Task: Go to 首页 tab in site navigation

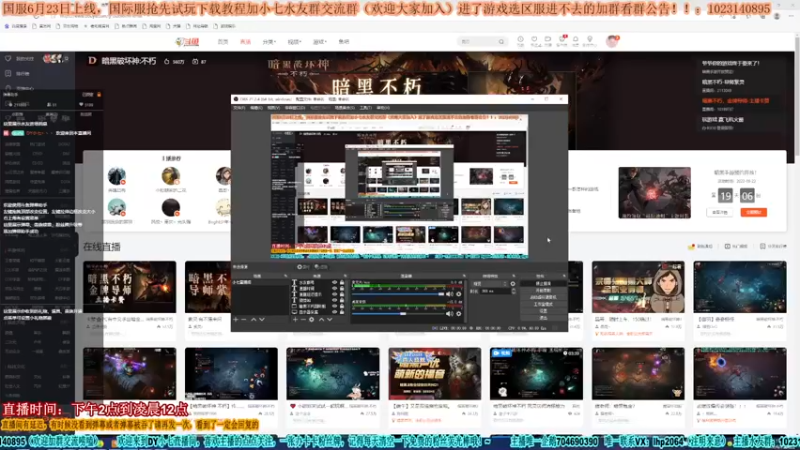Action: 223,42
